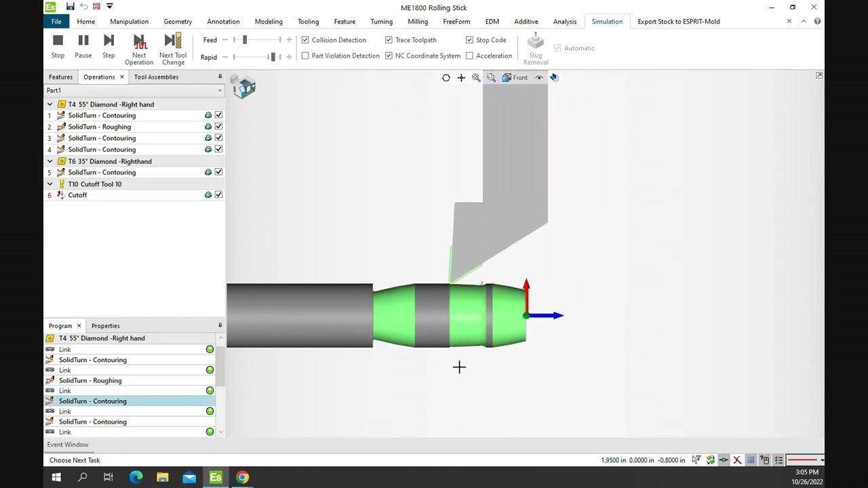Click the undo icon in title bar
This screenshot has width=868, height=488.
pos(83,7)
